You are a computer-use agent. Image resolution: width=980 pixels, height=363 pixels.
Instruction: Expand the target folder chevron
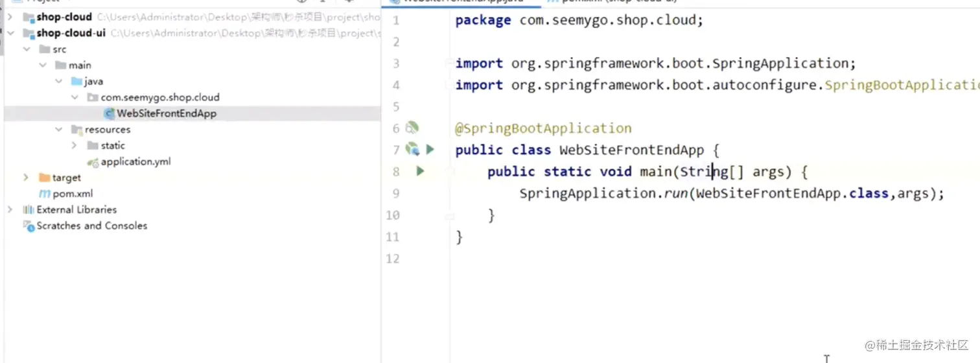coord(27,178)
